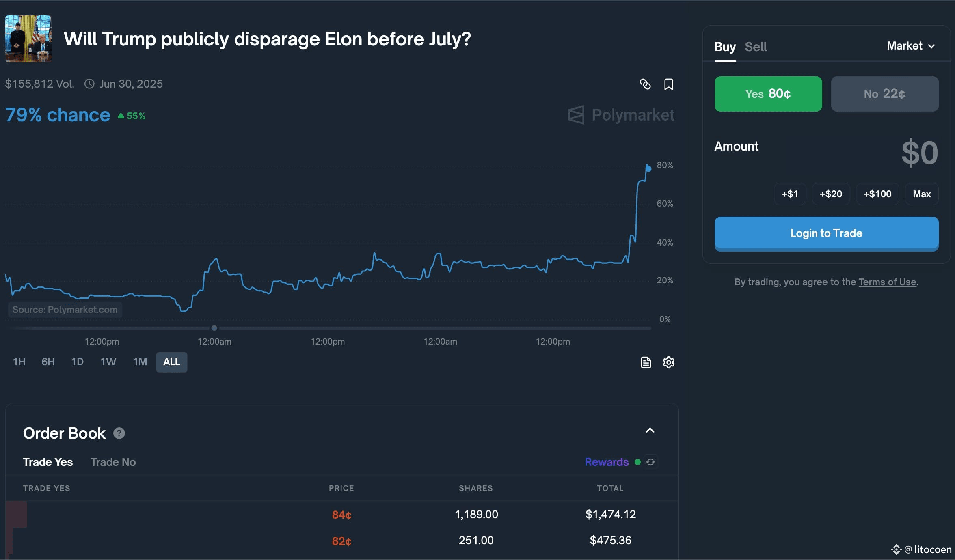This screenshot has width=955, height=560.
Task: Click the 82¢ price row
Action: (341, 541)
